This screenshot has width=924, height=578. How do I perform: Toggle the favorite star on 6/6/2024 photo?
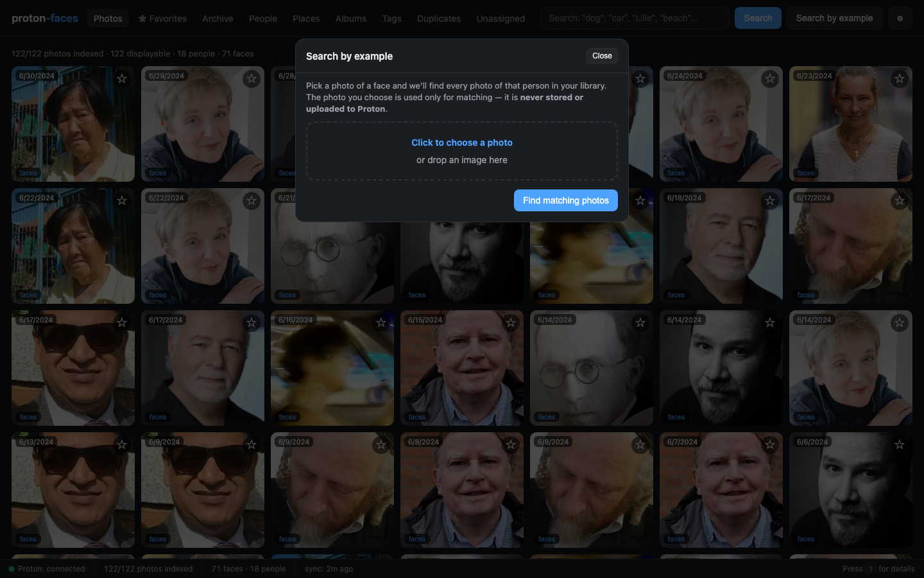pyautogui.click(x=900, y=444)
